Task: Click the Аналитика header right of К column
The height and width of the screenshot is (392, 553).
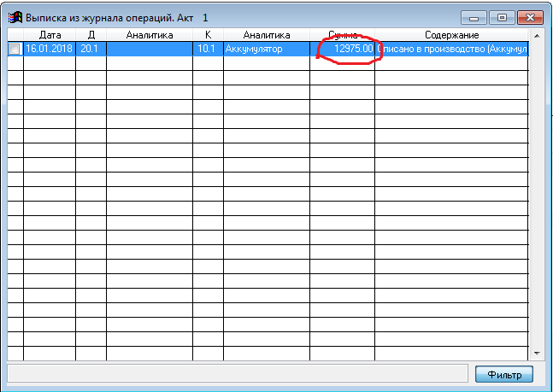Action: (267, 35)
